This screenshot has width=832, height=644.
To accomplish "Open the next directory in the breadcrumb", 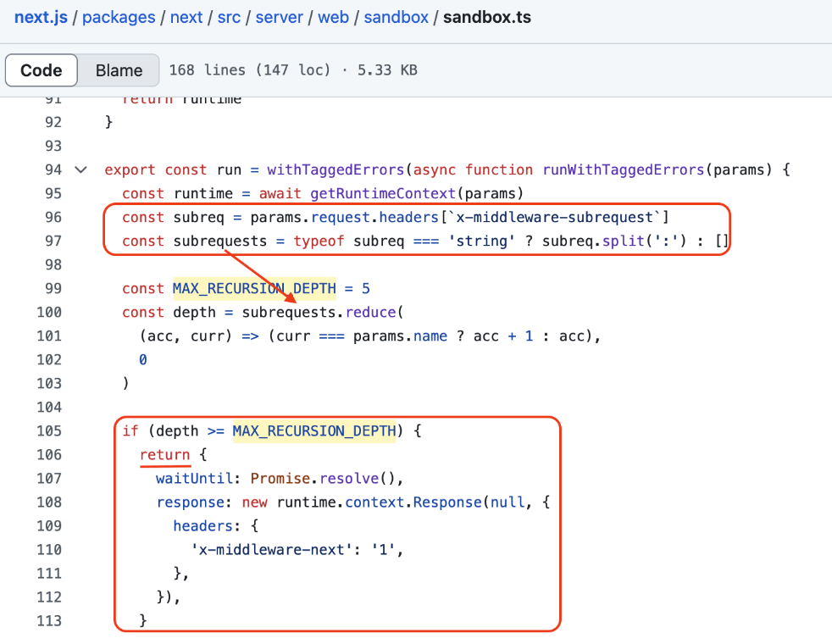I will (x=186, y=17).
